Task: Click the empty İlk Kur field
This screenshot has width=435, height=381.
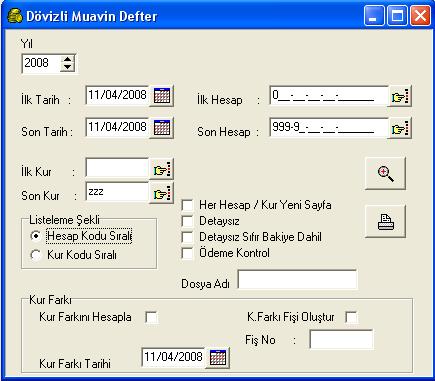Action: 117,168
